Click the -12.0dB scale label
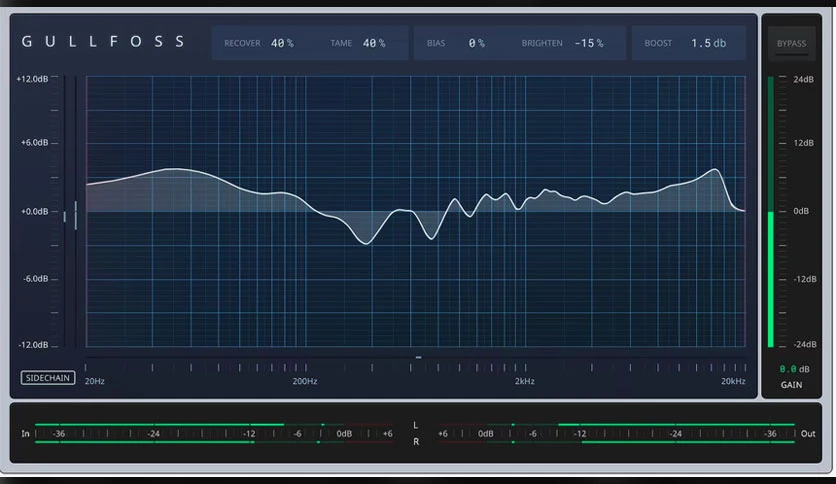This screenshot has height=484, width=836. pos(33,345)
